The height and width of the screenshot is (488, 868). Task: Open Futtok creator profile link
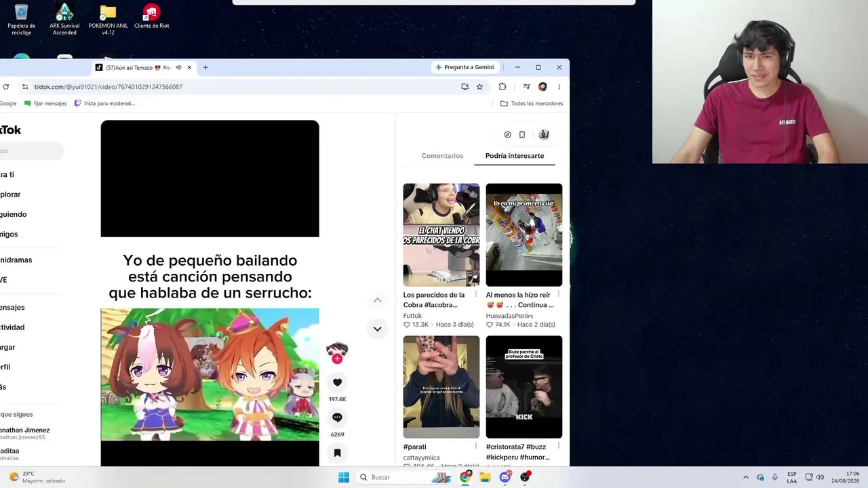click(412, 316)
